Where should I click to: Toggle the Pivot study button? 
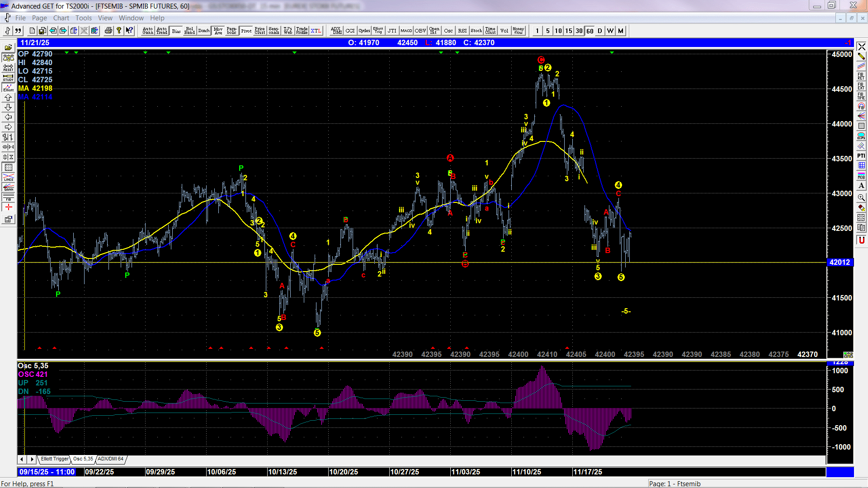coord(246,31)
